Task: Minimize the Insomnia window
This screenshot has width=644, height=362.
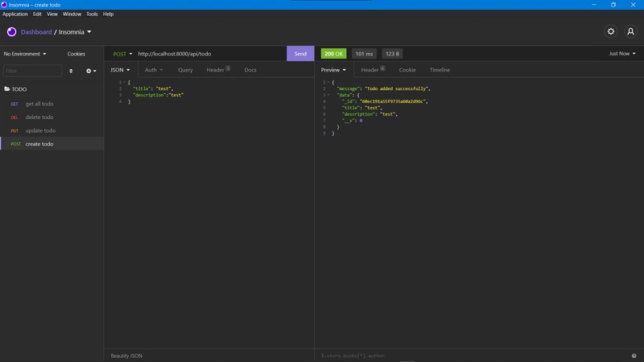Action: (593, 5)
